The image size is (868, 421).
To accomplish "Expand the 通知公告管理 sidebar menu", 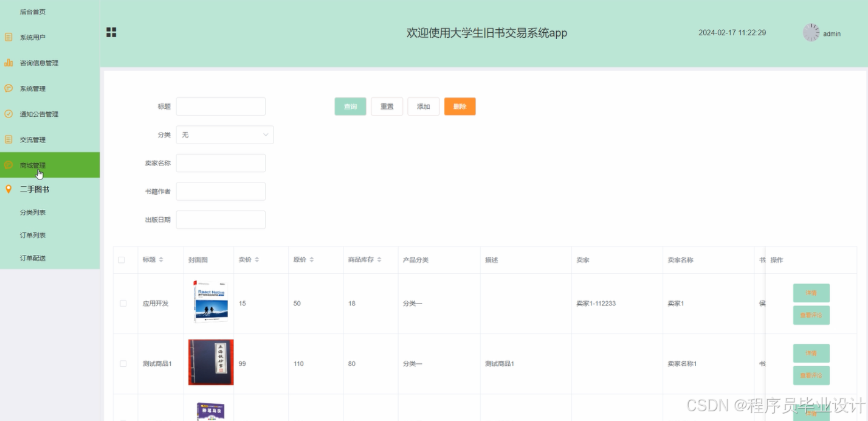I will (50, 114).
